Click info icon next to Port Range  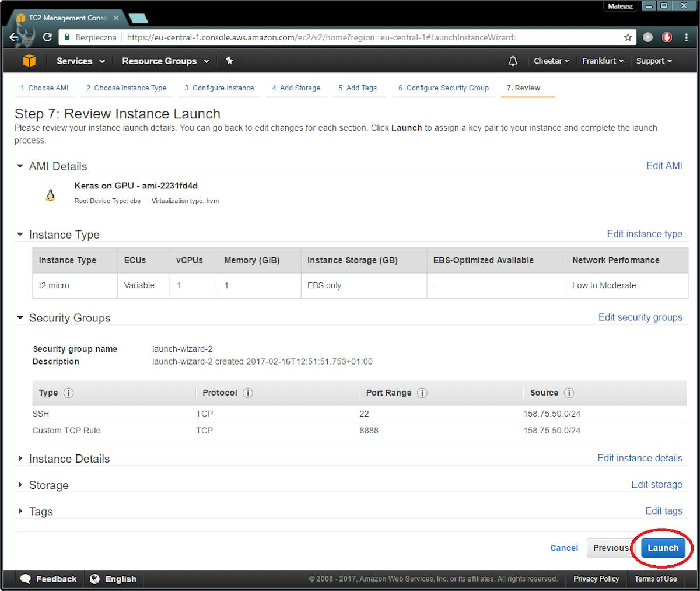(422, 393)
